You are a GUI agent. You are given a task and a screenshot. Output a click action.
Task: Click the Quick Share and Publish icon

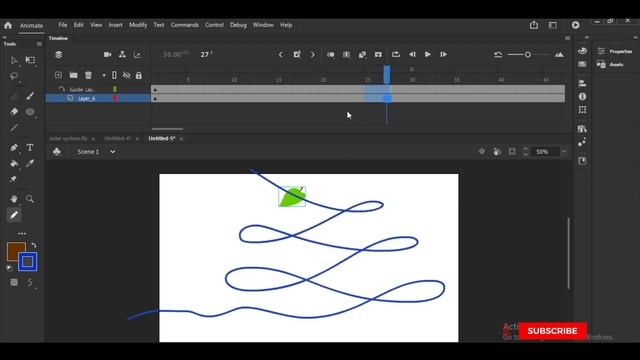pyautogui.click(x=534, y=25)
